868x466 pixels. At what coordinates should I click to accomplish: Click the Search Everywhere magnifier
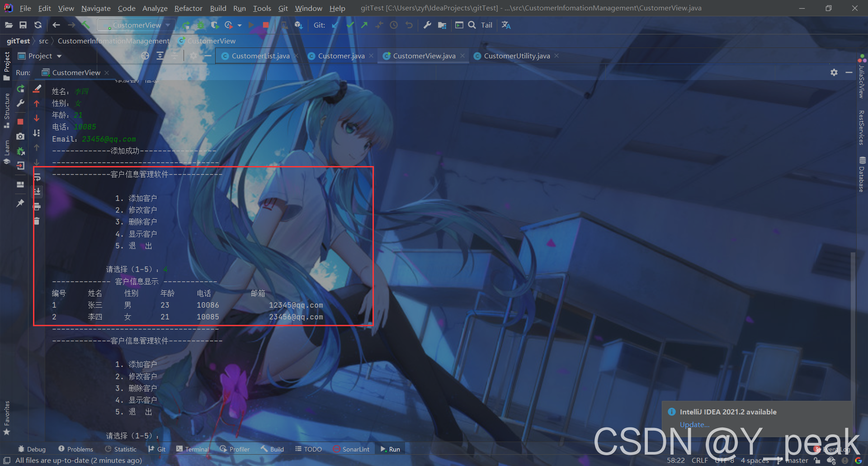pyautogui.click(x=472, y=25)
